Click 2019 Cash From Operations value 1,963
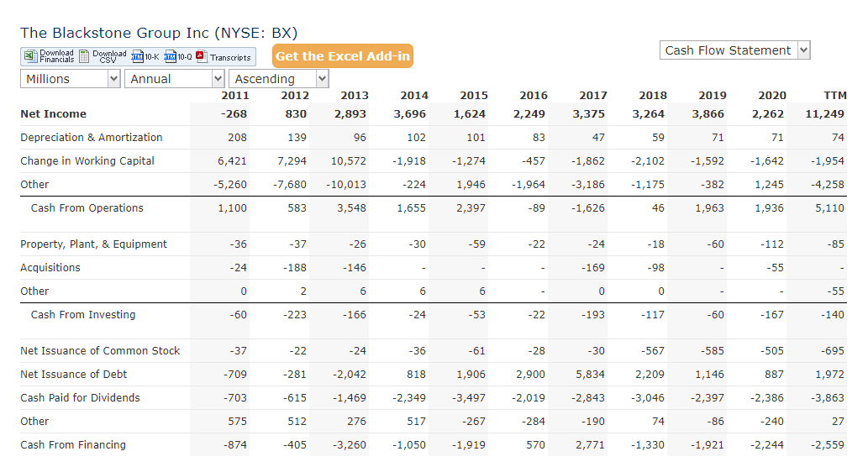868x467 pixels. pos(710,208)
